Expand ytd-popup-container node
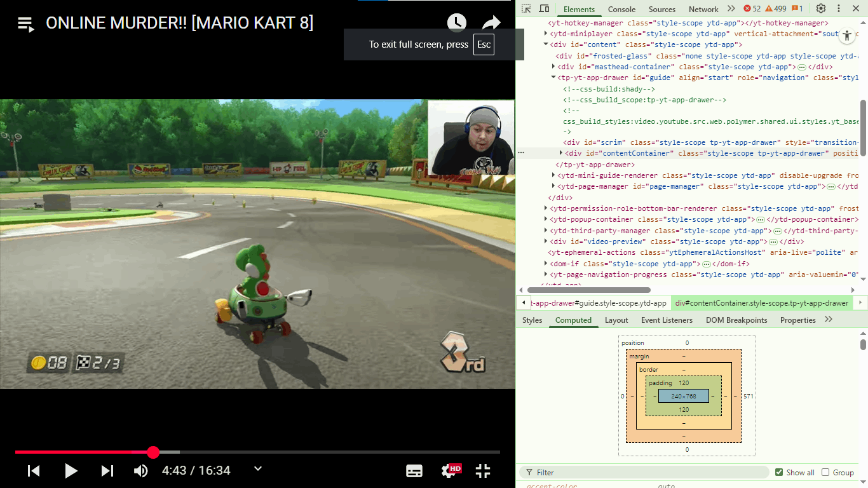The width and height of the screenshot is (868, 488). tap(546, 219)
